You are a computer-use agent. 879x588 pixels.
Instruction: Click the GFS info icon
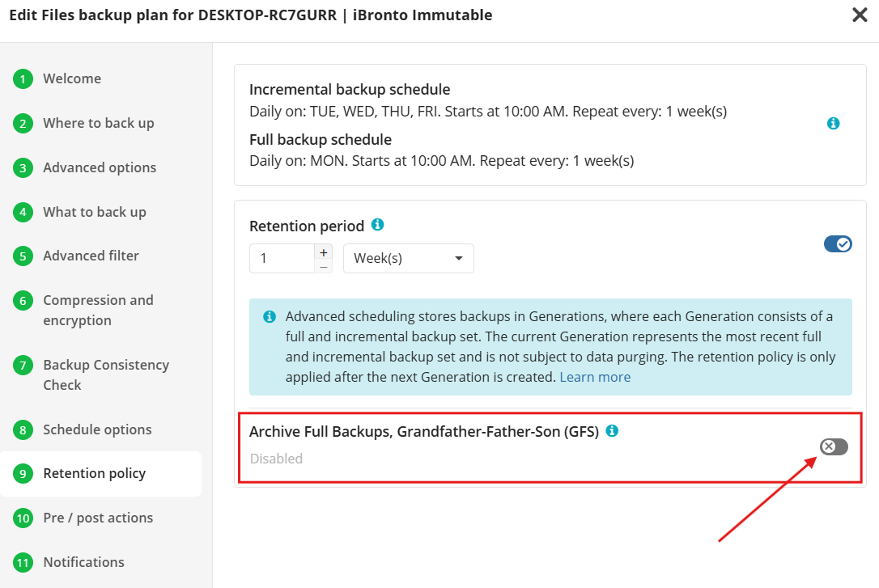612,431
